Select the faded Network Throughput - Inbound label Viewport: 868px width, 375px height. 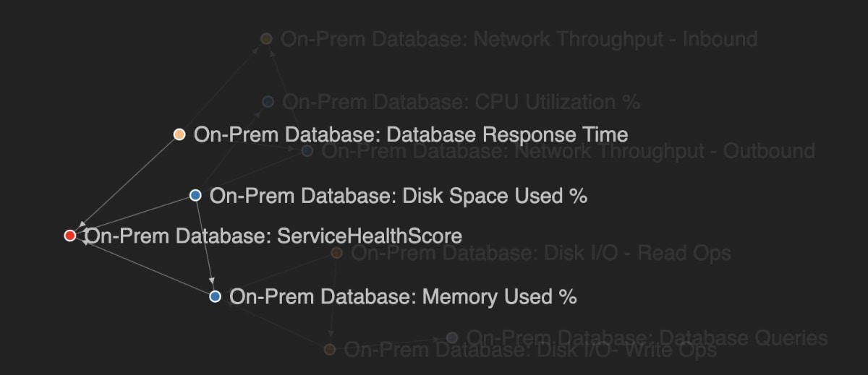pyautogui.click(x=519, y=39)
